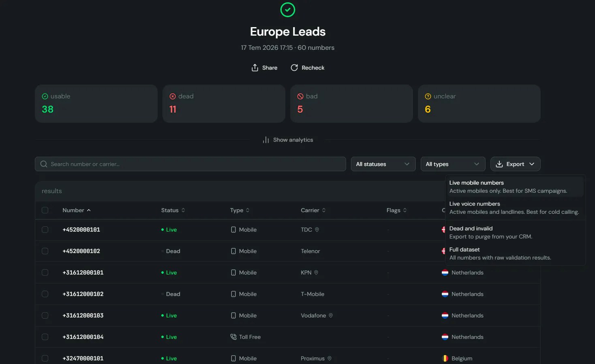Screen dimensions: 595x364
Task: Choose Dead and invalid export option
Action: pos(515,232)
